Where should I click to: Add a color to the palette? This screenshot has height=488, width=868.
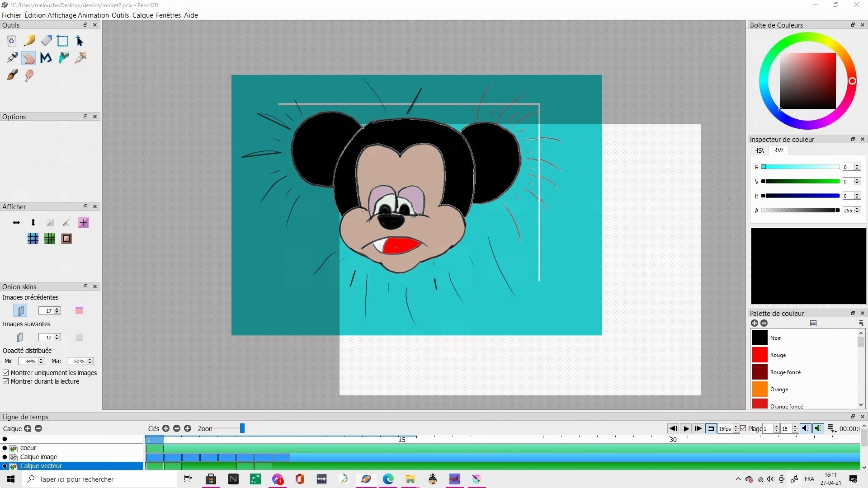point(754,323)
